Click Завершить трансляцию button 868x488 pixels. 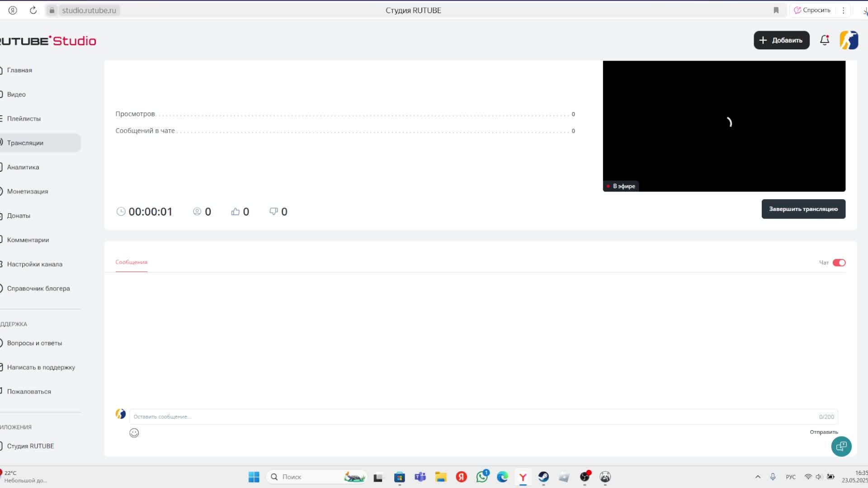coord(803,209)
